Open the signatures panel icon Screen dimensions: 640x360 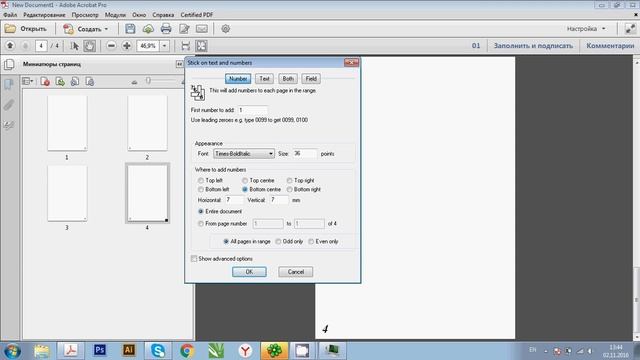(x=9, y=125)
